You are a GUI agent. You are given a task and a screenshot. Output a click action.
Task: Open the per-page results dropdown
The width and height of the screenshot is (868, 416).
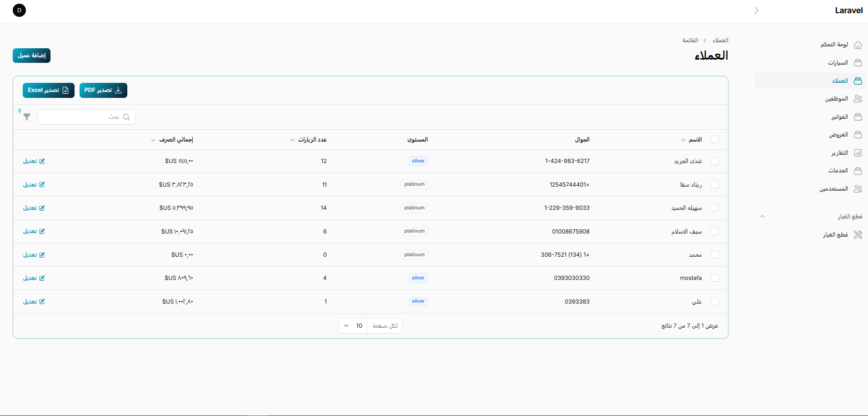pyautogui.click(x=353, y=326)
